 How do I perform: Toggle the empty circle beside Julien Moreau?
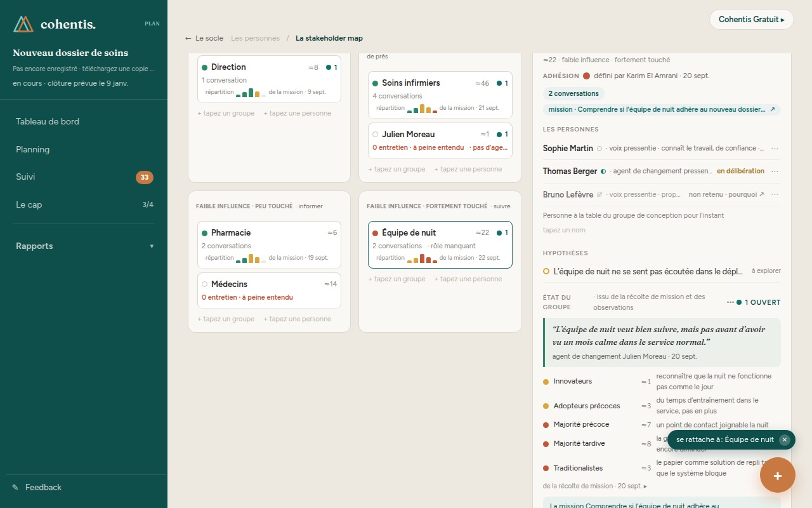(x=375, y=135)
